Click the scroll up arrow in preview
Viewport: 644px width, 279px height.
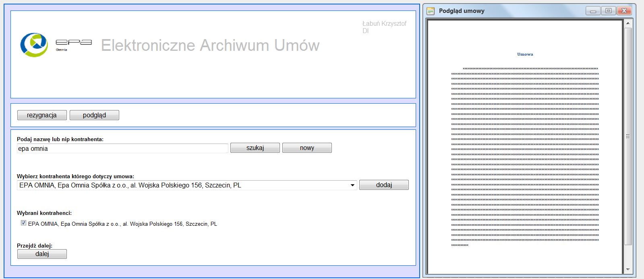pos(628,23)
